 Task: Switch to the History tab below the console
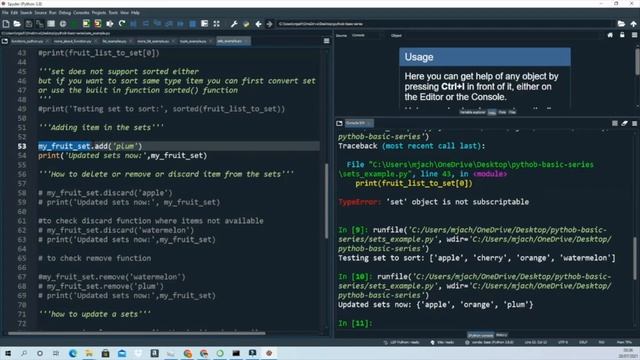point(502,335)
